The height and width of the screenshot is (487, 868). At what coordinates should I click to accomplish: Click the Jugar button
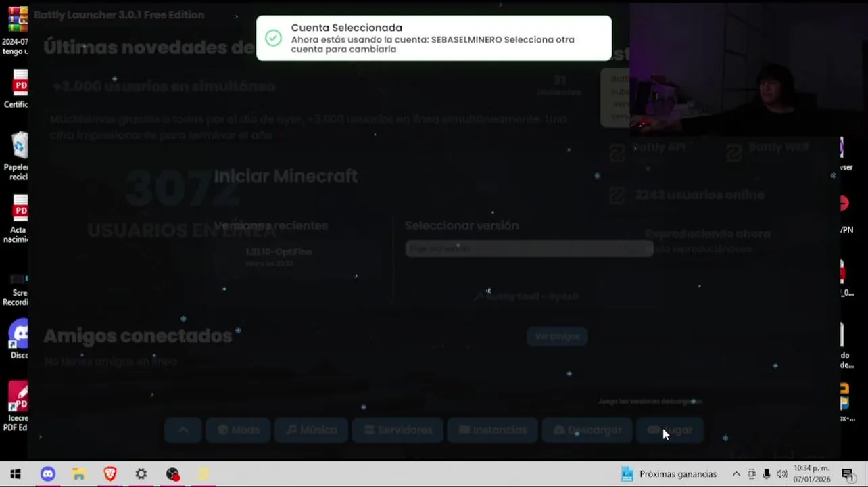pos(669,430)
